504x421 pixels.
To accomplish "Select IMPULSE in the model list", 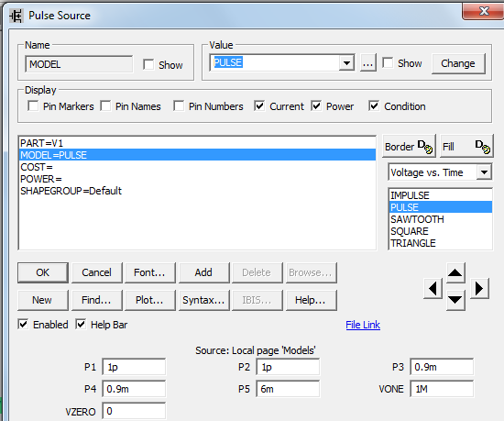I will pos(441,195).
